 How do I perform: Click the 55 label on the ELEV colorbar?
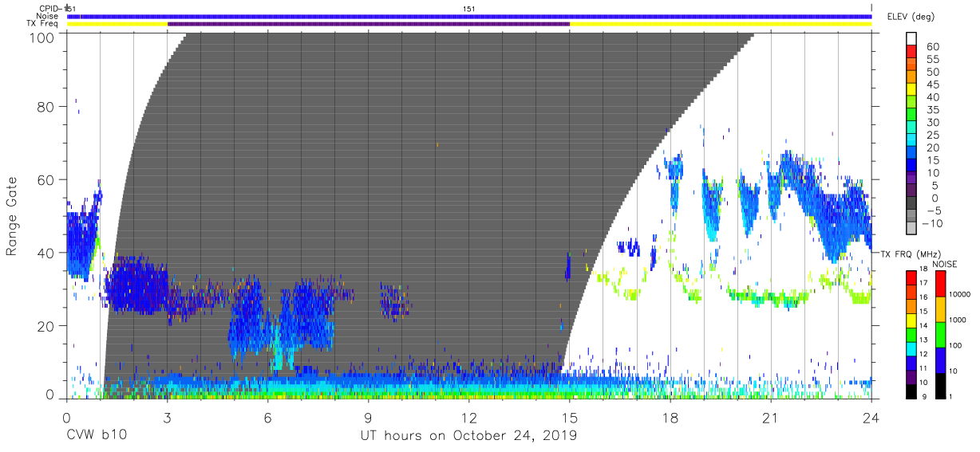934,60
